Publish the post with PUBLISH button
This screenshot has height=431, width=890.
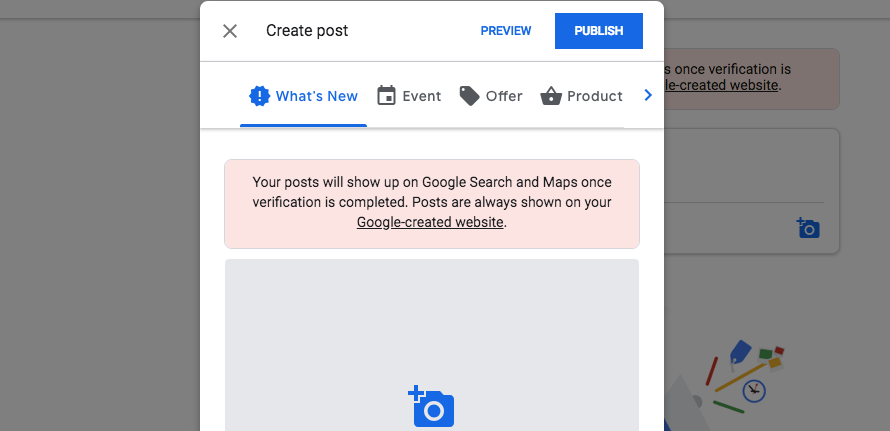(599, 31)
